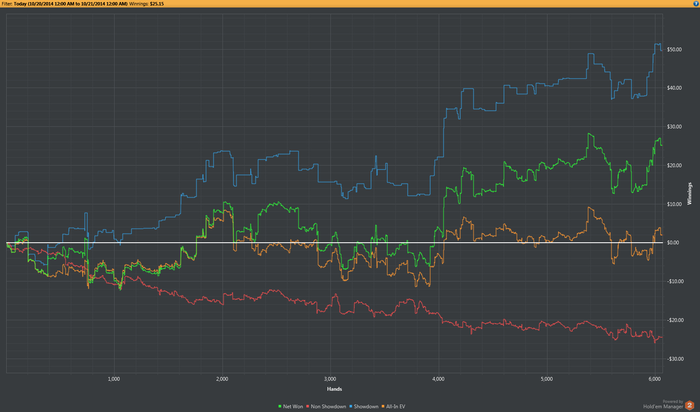Click the Today date range filter text
Image resolution: width=700 pixels, height=412 pixels.
click(x=71, y=4)
